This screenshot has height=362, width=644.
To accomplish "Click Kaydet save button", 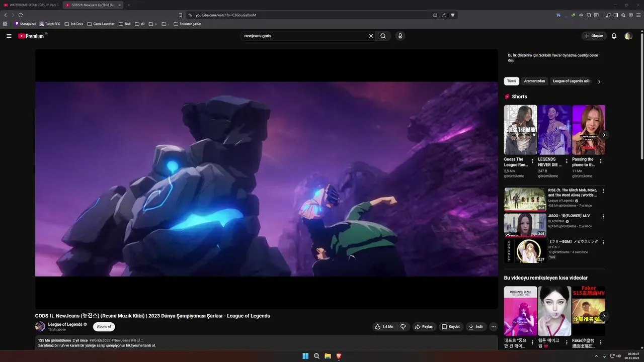I will 451,327.
